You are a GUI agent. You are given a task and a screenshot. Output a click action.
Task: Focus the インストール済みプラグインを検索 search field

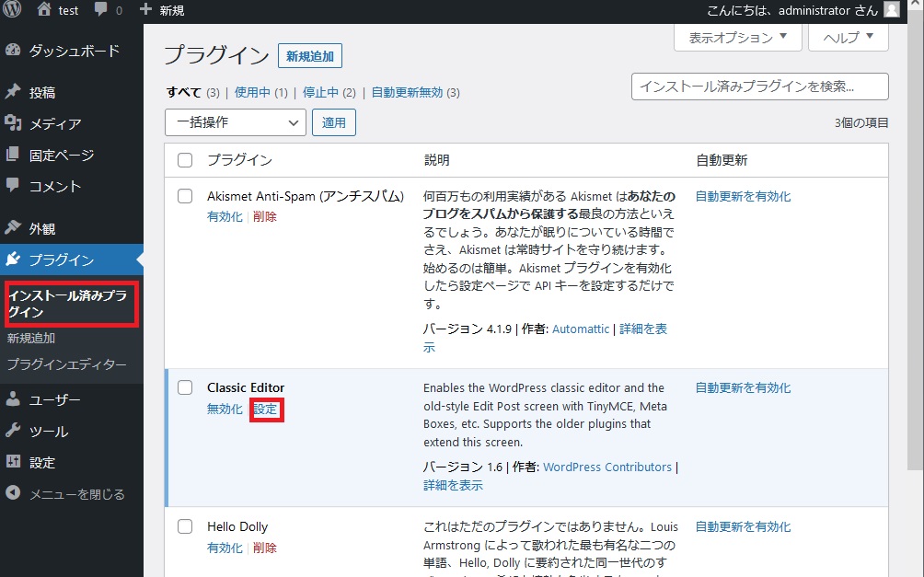(x=759, y=87)
